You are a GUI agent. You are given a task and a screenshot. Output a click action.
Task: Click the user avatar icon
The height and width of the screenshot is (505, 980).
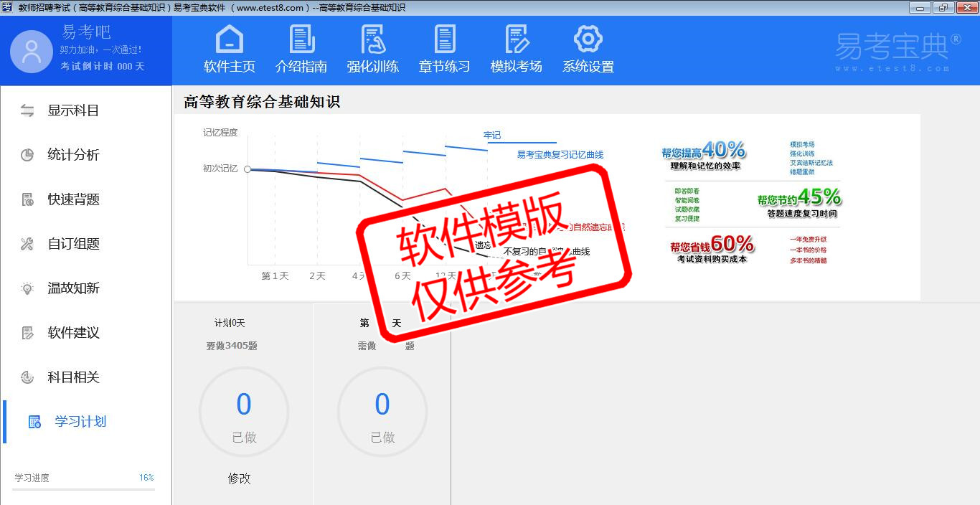point(32,52)
